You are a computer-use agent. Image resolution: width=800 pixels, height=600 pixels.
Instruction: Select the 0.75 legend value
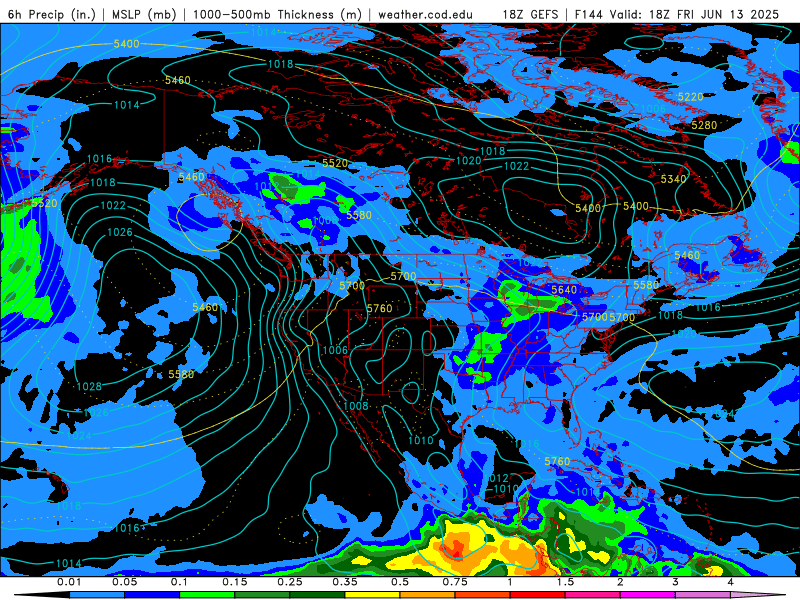click(x=455, y=582)
